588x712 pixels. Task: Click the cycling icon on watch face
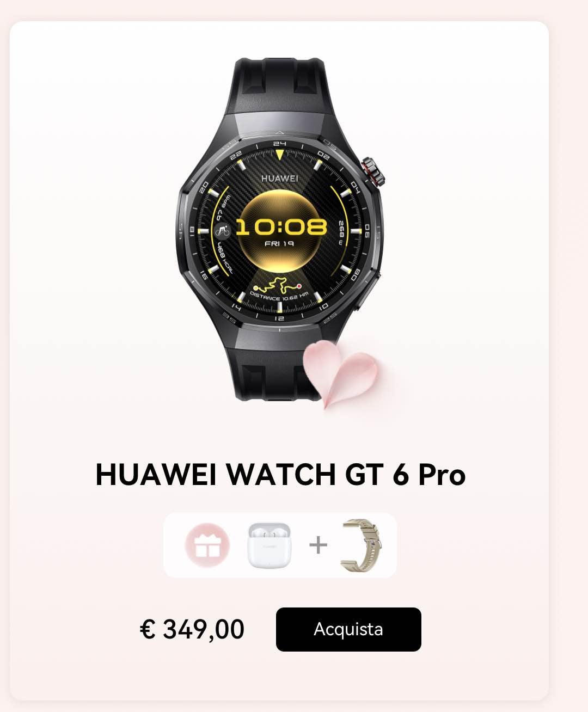[x=222, y=231]
